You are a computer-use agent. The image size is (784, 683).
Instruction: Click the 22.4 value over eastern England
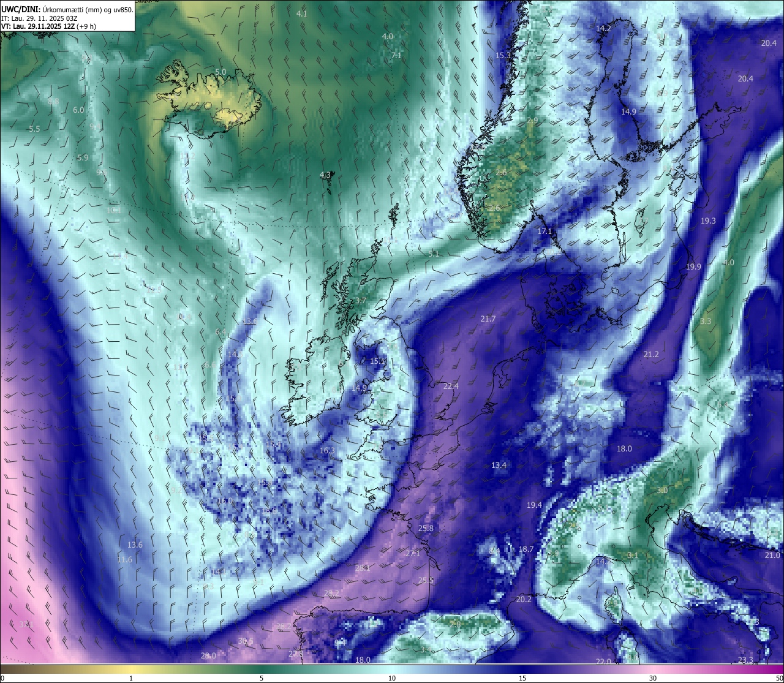click(x=451, y=386)
